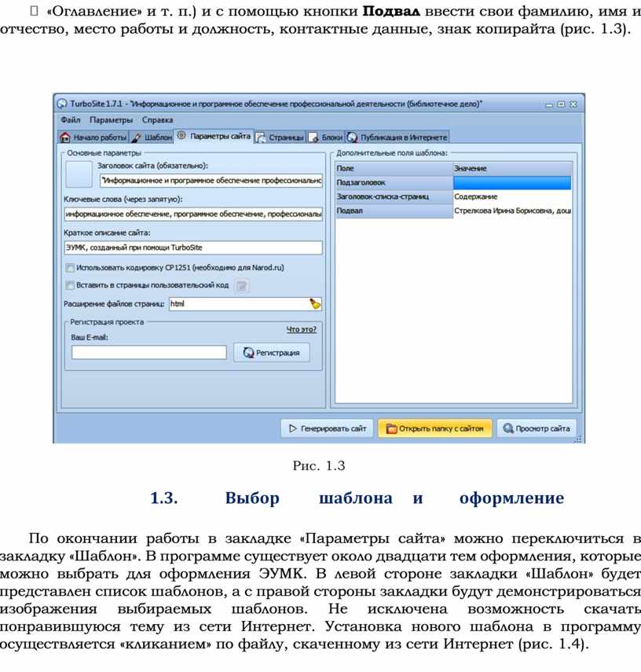This screenshot has height=672, width=641.
Task: Click the TurboSite application icon in title bar
Action: click(x=62, y=104)
